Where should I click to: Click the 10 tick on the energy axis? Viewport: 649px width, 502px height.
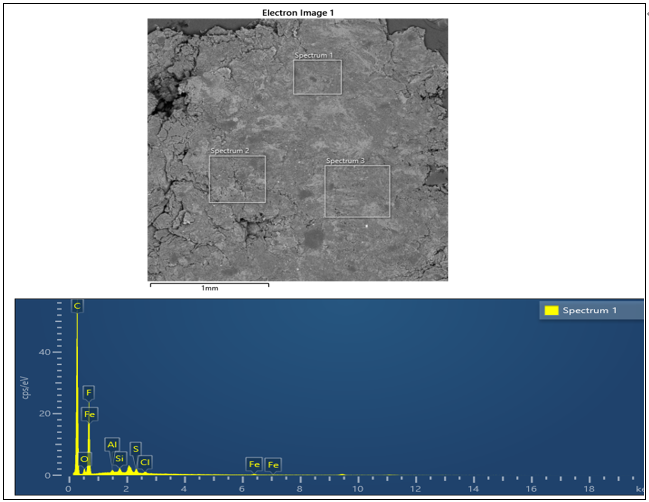click(357, 489)
